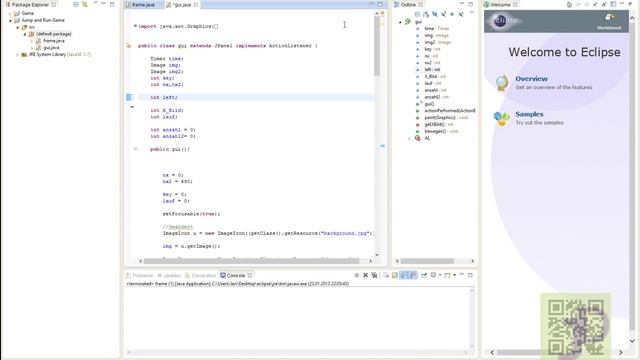This screenshot has height=360, width=640.
Task: Select 'X_Bild : int' in Outline
Action: [x=435, y=77]
